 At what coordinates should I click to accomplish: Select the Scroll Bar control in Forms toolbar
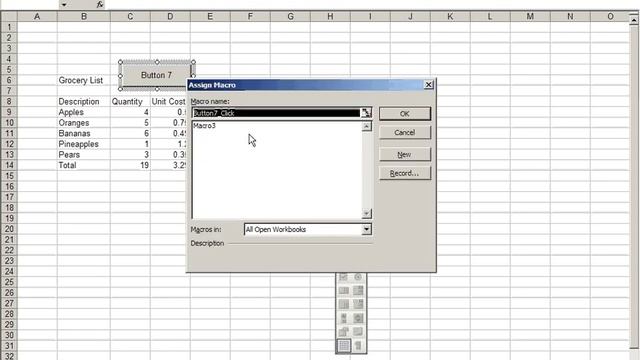click(x=343, y=318)
